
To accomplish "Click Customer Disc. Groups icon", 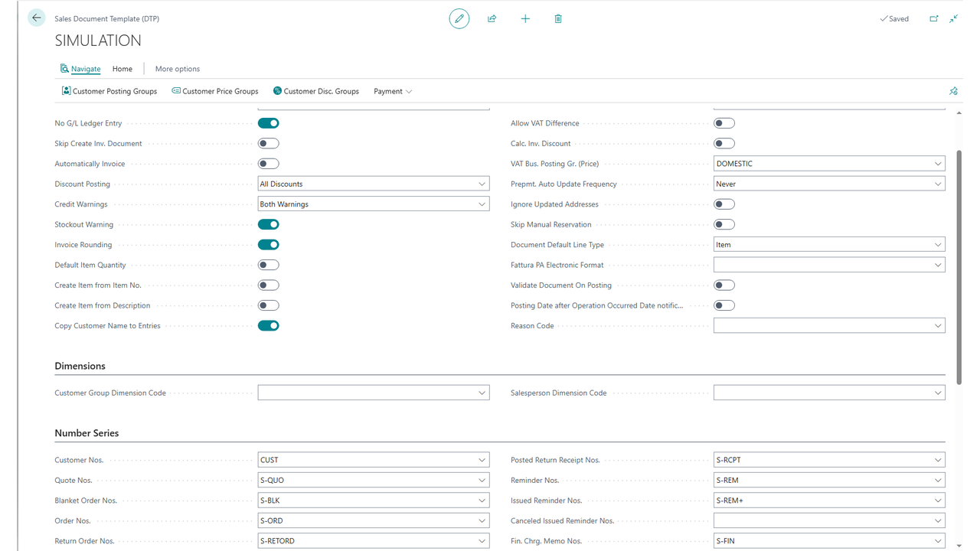I will click(277, 91).
